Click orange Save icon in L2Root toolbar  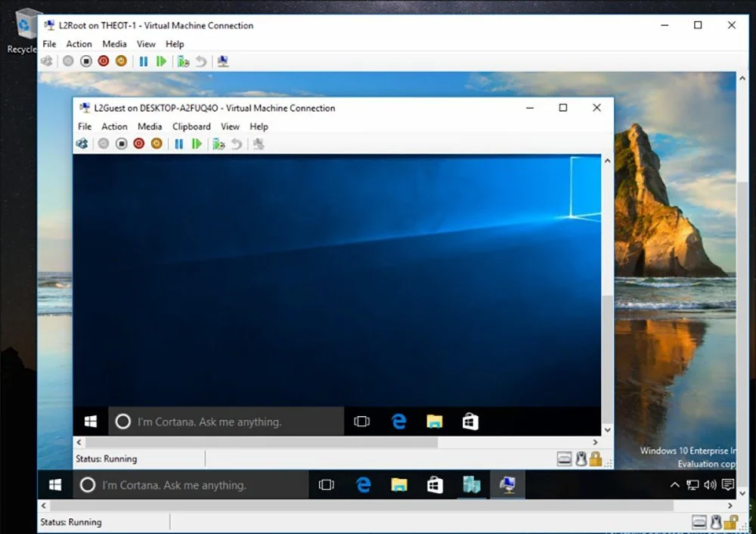pyautogui.click(x=121, y=61)
